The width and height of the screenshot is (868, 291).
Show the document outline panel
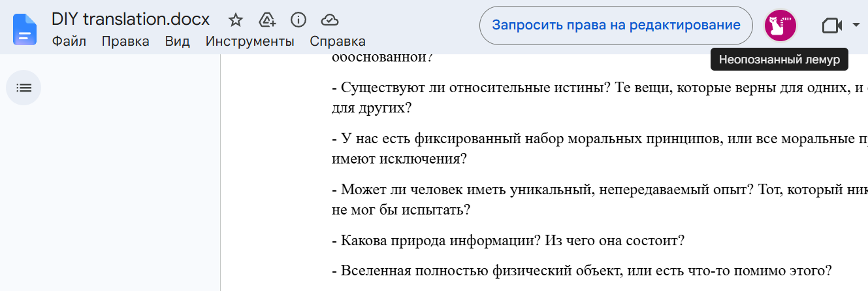(24, 88)
